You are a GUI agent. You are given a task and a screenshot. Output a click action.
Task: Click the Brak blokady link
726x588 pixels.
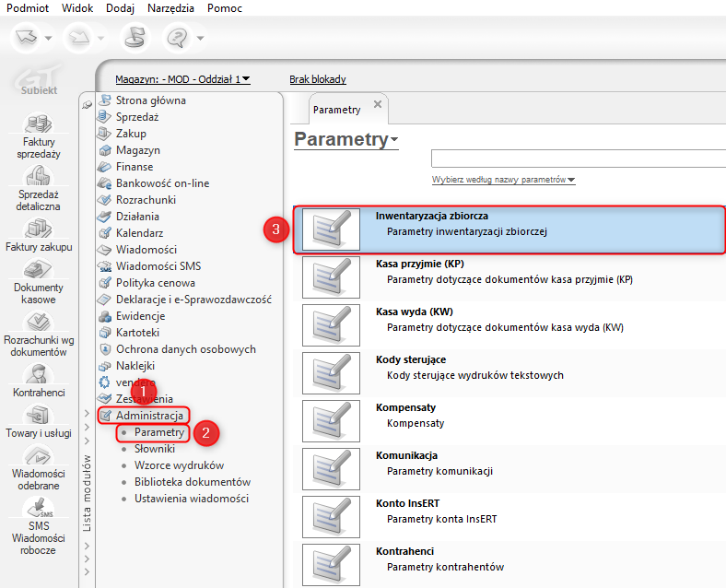[x=318, y=79]
